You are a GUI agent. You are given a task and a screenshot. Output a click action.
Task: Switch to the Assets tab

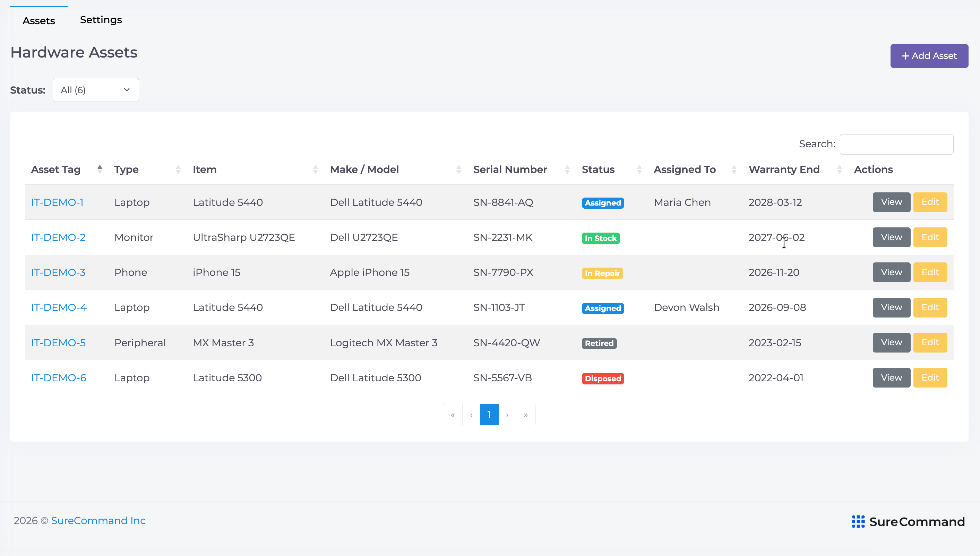coord(39,20)
